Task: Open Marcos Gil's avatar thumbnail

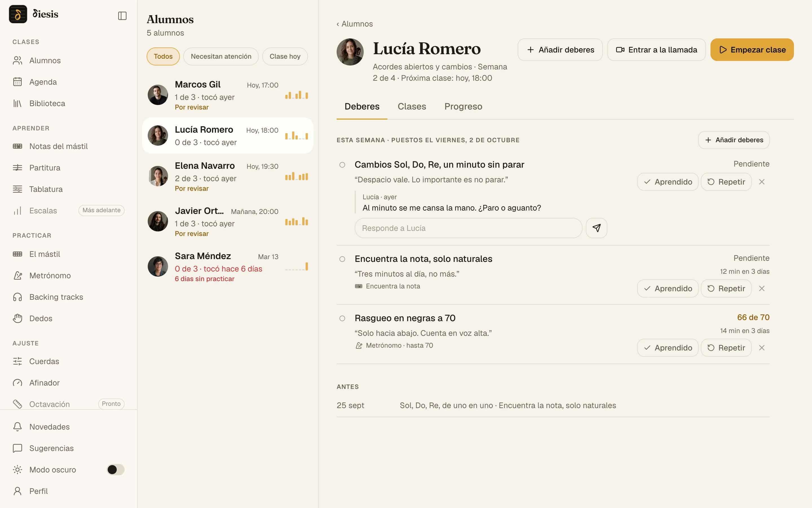Action: pos(158,95)
